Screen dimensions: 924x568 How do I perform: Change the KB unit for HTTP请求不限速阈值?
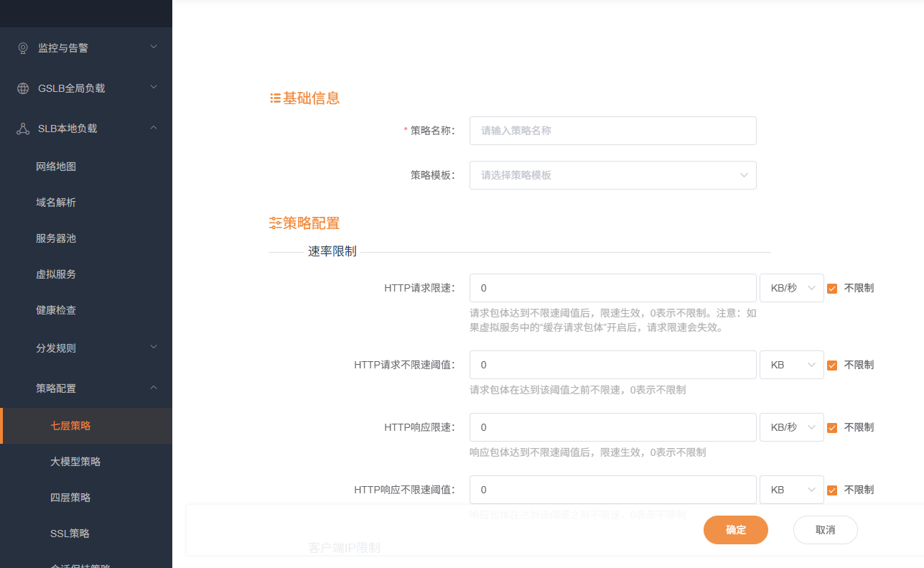pyautogui.click(x=791, y=365)
